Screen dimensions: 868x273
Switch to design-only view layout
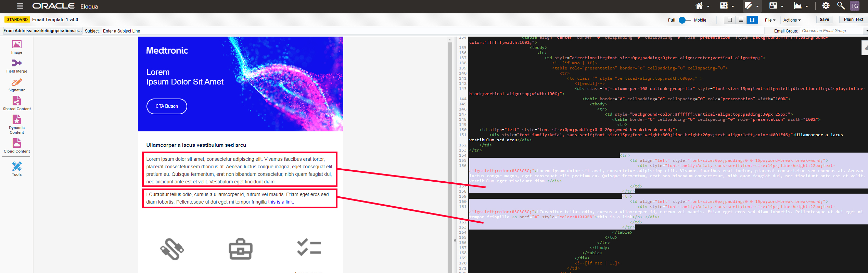729,20
